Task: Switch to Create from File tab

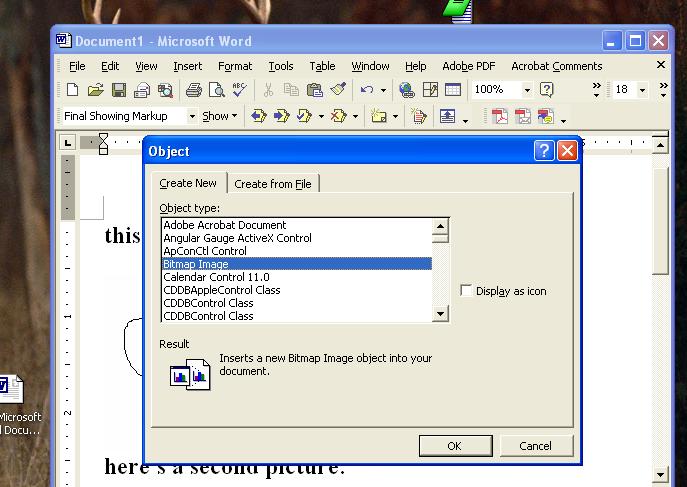Action: click(x=273, y=184)
